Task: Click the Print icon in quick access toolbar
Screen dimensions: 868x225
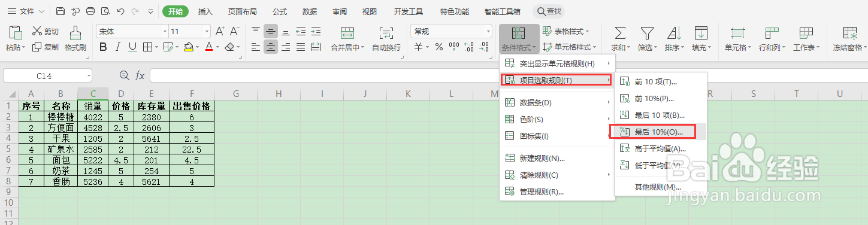Action: point(90,11)
